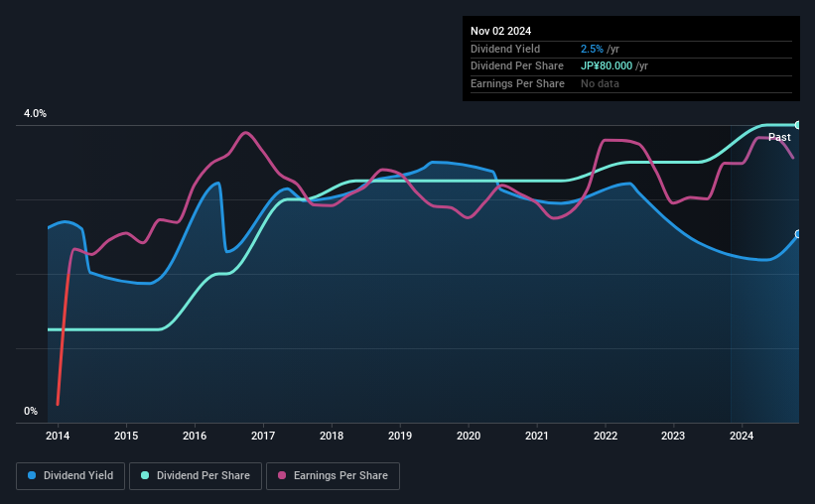Click the JP¥80.000 dividend value in tooltip

point(607,66)
